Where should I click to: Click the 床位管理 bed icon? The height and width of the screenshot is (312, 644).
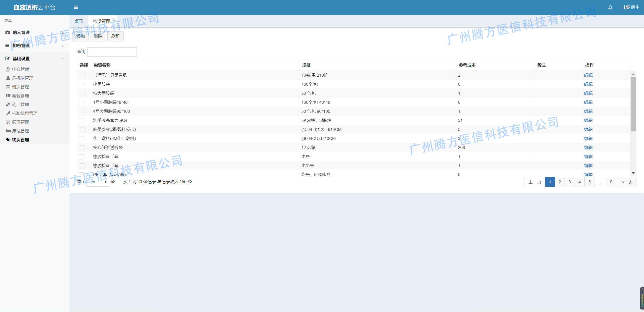pos(8,131)
